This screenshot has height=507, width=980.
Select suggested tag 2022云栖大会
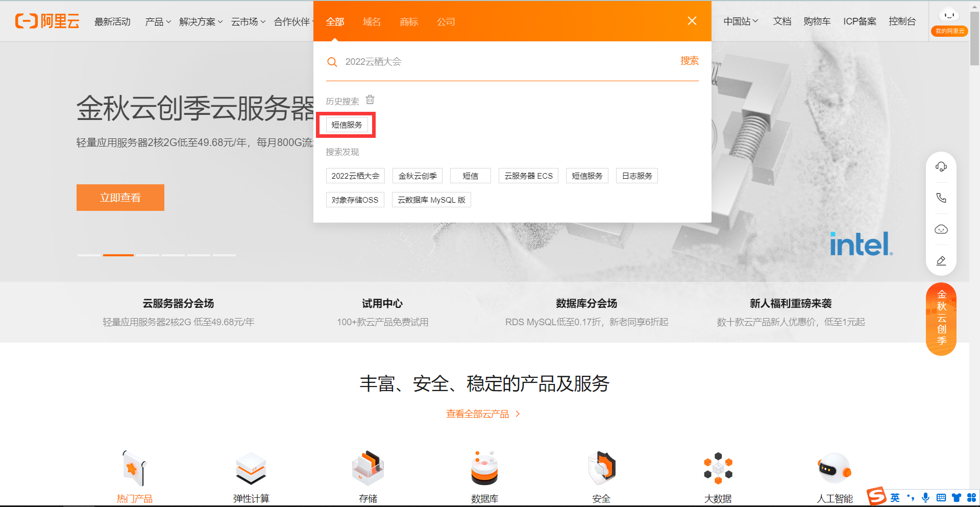(x=355, y=176)
